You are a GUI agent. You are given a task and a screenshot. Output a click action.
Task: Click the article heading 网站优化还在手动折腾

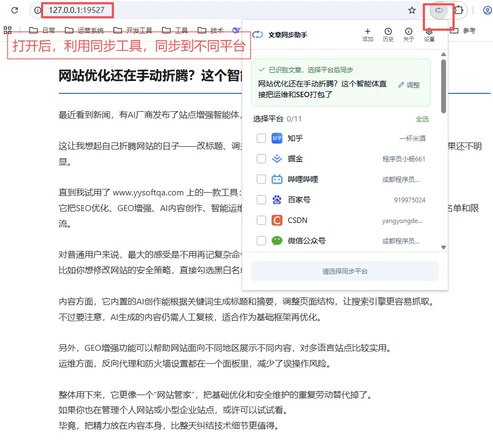point(150,76)
